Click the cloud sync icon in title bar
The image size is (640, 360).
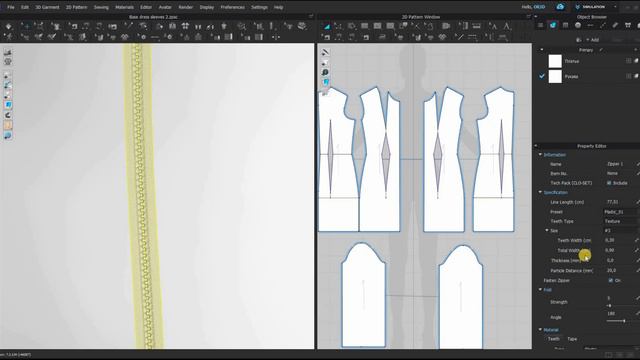(x=560, y=7)
